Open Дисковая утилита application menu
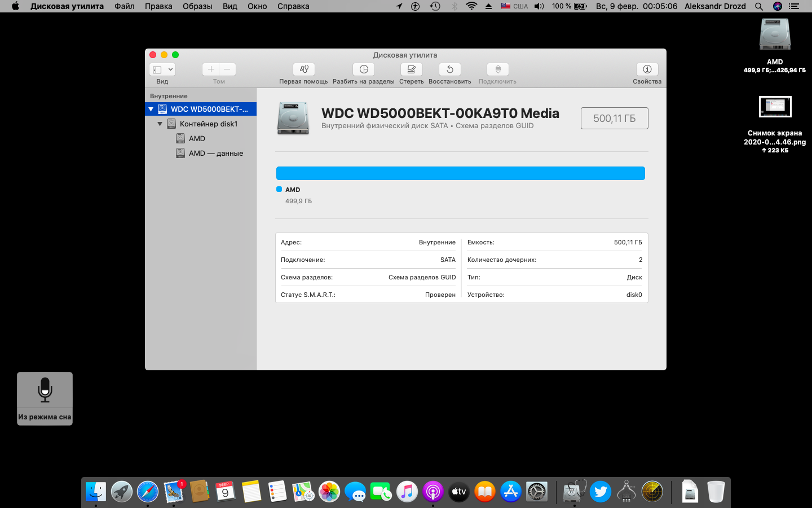812x508 pixels. tap(67, 6)
